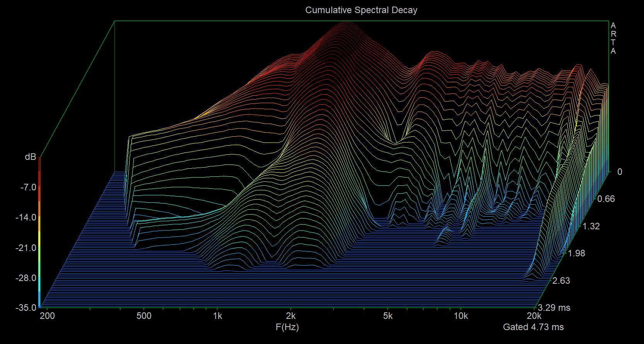Click the vertical ARTA label
644x344 pixels.
(x=613, y=38)
